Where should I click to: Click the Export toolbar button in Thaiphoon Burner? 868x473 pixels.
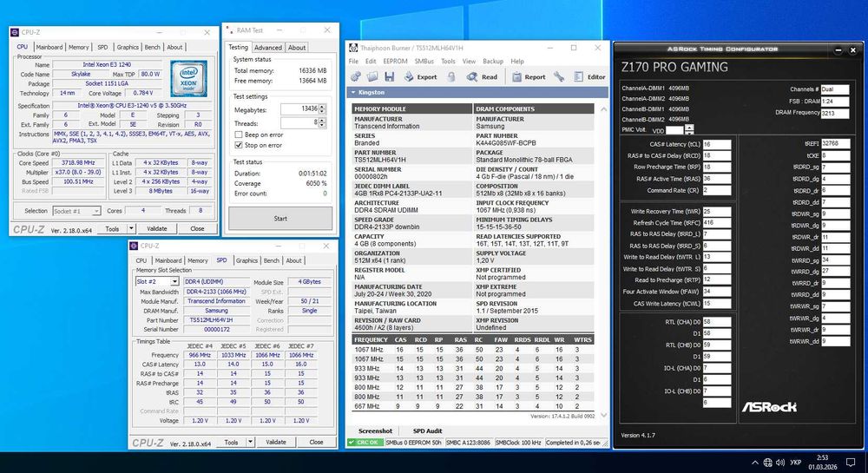pos(420,77)
